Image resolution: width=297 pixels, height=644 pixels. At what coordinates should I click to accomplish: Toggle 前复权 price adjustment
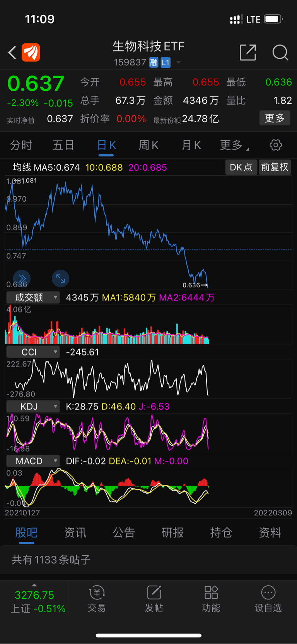(x=275, y=167)
